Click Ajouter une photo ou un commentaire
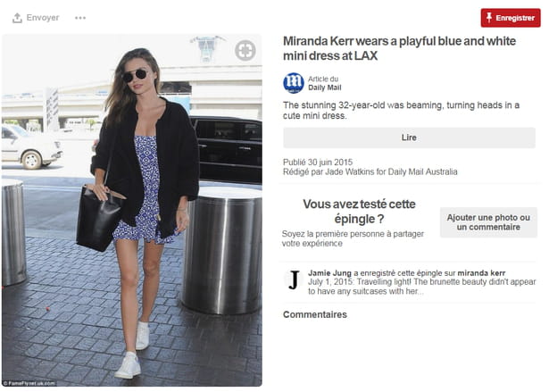The width and height of the screenshot is (557, 392). pos(488,222)
